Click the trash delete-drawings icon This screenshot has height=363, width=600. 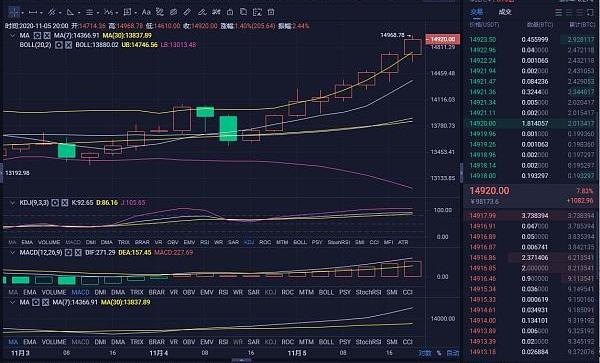tap(271, 12)
